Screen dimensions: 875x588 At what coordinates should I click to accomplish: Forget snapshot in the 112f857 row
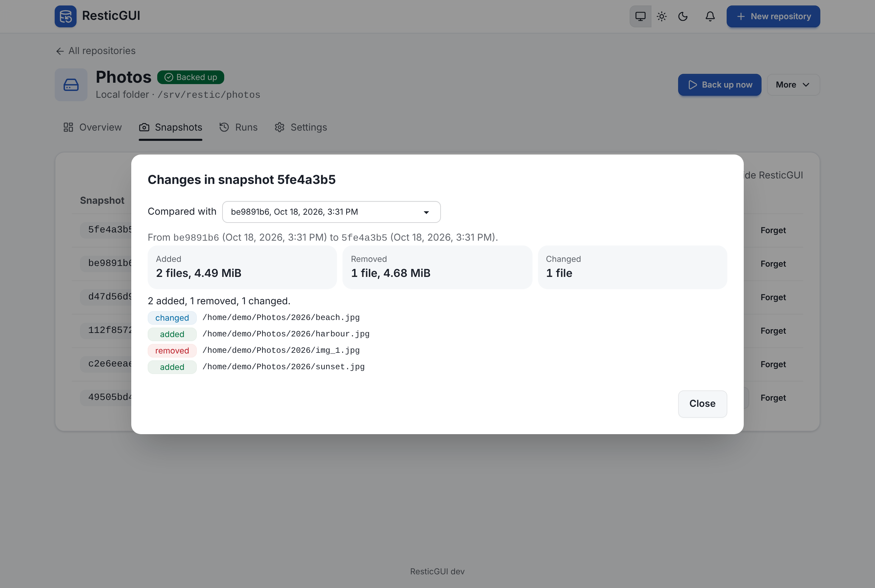pos(773,331)
